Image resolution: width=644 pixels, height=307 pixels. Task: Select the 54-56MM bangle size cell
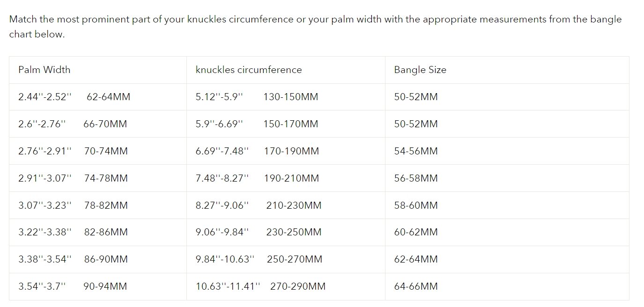click(416, 151)
